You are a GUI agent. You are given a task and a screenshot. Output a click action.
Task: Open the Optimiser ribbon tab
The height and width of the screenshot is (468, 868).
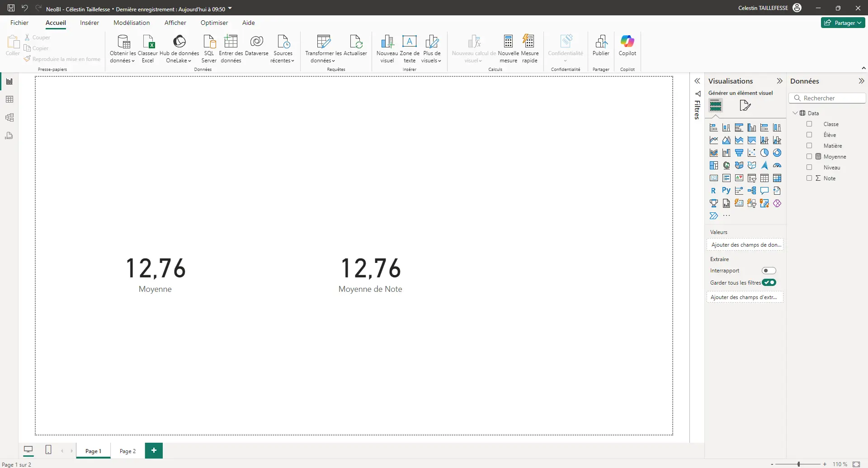[214, 23]
